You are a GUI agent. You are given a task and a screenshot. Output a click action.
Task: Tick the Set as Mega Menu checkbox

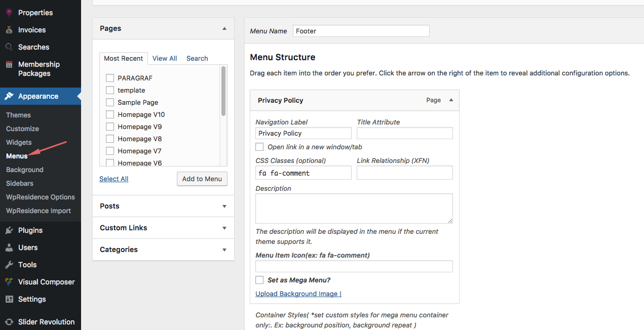(259, 280)
